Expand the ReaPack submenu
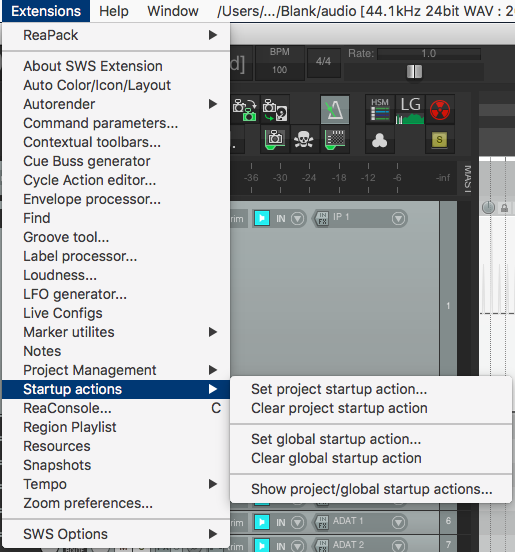This screenshot has width=515, height=552. [x=116, y=35]
